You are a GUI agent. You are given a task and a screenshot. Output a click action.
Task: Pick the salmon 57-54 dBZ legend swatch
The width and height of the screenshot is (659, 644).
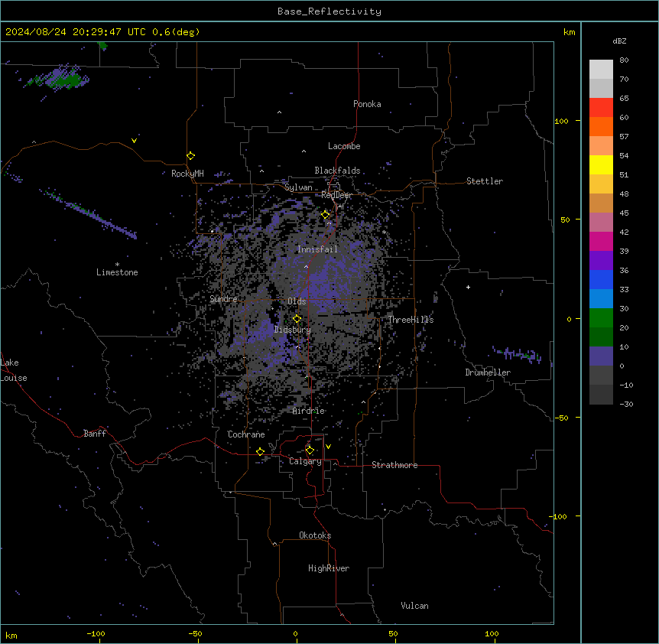pyautogui.click(x=601, y=146)
